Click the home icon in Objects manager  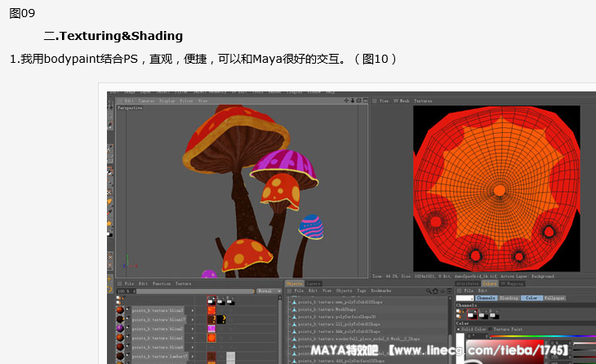pos(436,291)
